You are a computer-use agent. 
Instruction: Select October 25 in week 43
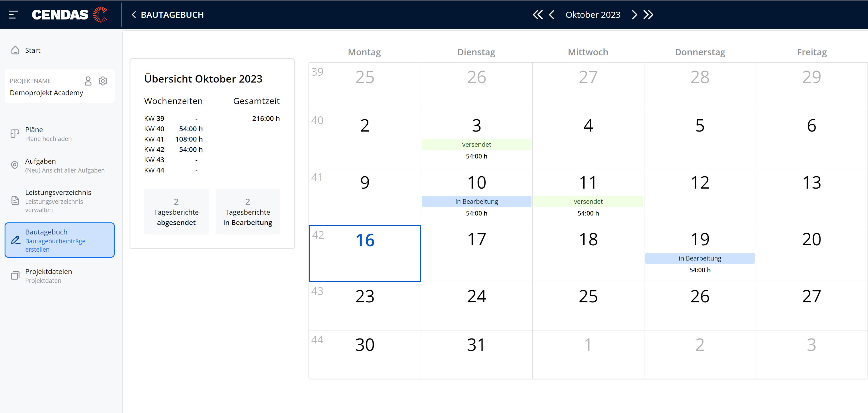(588, 306)
